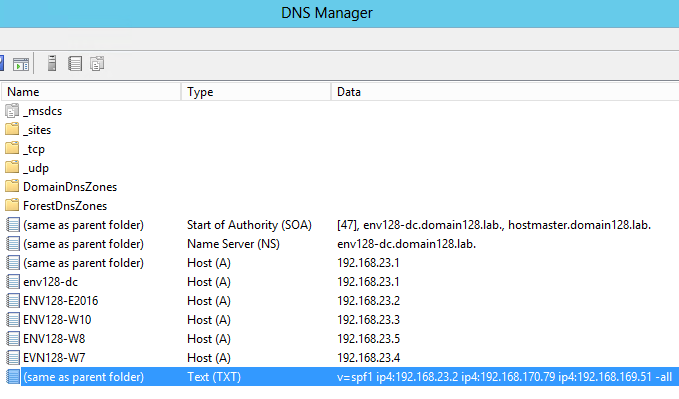Select the _udp folder icon

click(12, 168)
